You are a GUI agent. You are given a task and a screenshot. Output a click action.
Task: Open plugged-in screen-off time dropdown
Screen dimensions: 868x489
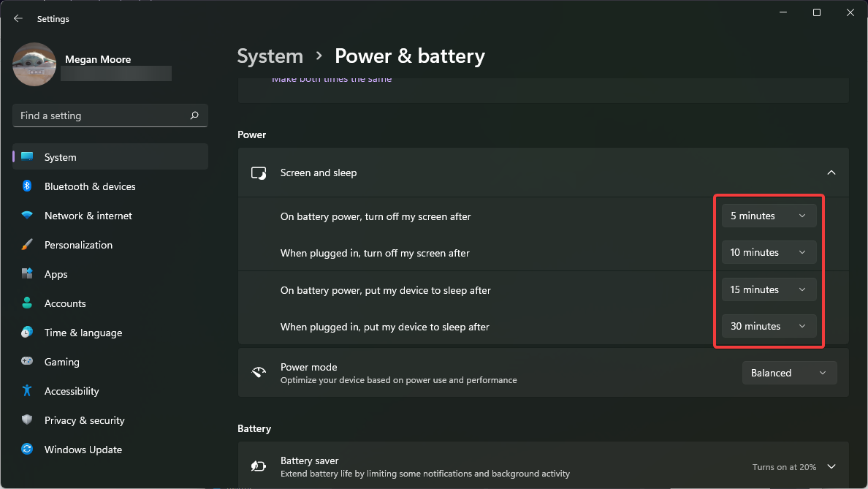coord(769,252)
